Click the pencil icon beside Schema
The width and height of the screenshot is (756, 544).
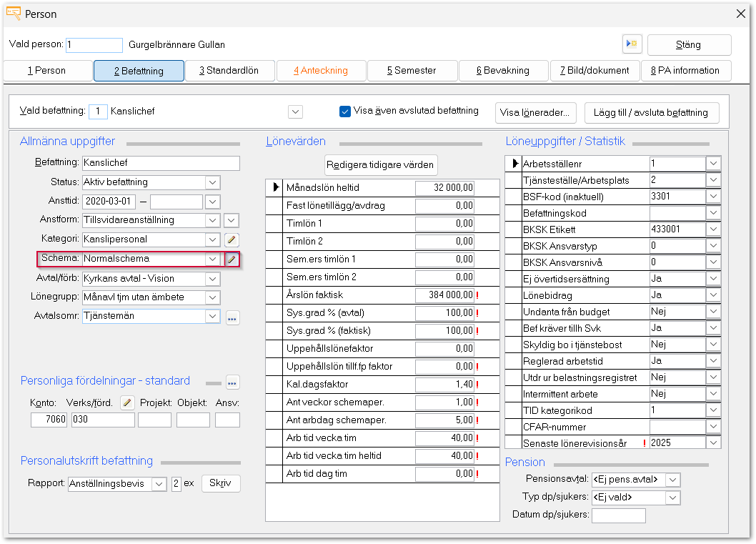point(231,259)
